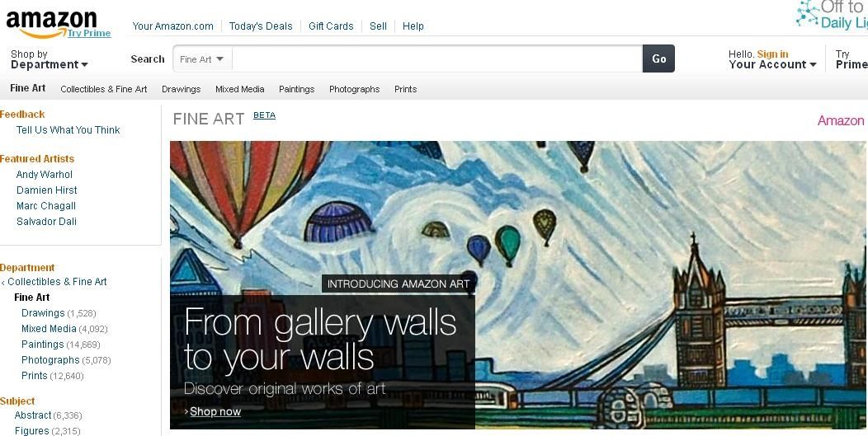The height and width of the screenshot is (436, 868).
Task: Click the Introducing Amazon Art banner image
Action: coord(518,285)
